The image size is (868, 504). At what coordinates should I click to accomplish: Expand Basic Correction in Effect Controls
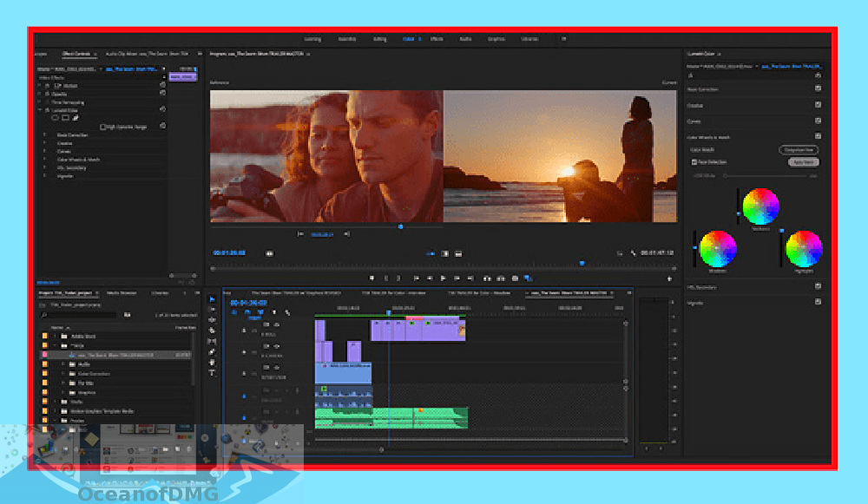coord(45,134)
